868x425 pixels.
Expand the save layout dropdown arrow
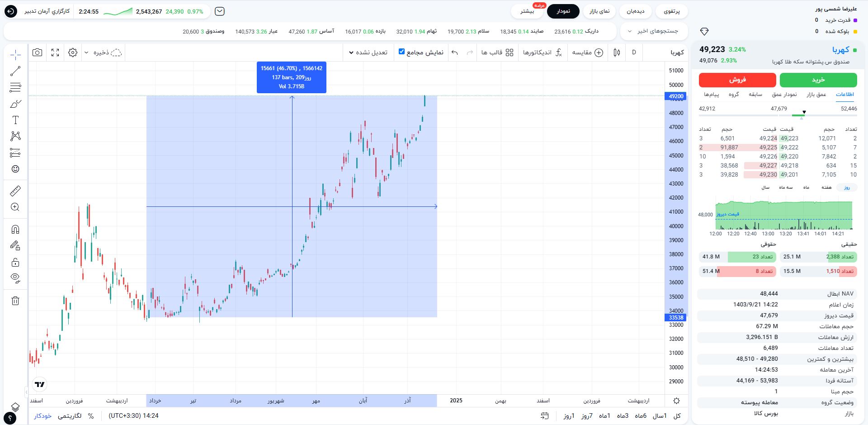point(86,53)
